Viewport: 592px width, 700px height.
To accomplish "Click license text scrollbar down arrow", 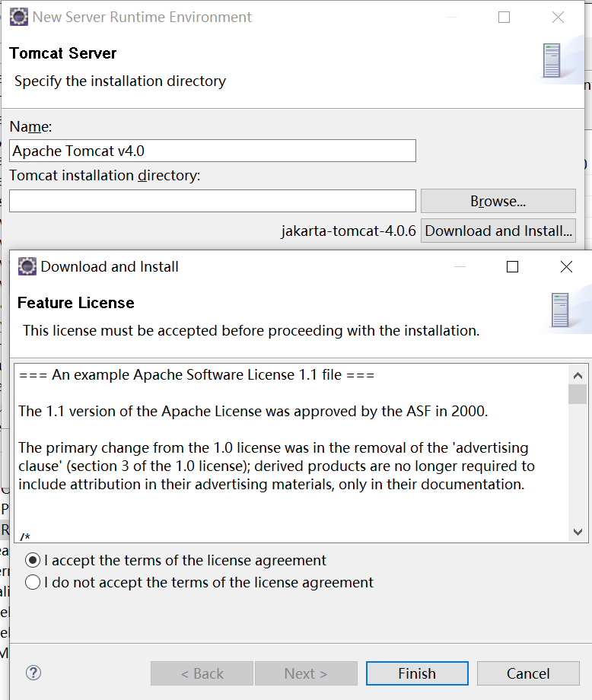I will tap(578, 532).
